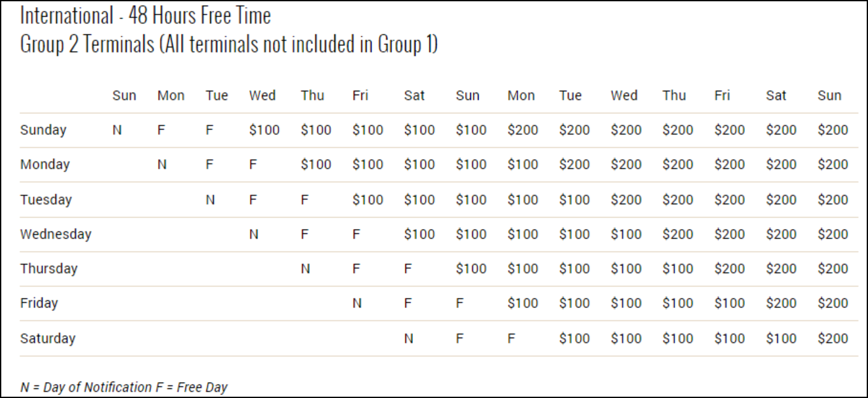Click the N cell in the Wednesday row
This screenshot has width=868, height=398.
point(254,234)
